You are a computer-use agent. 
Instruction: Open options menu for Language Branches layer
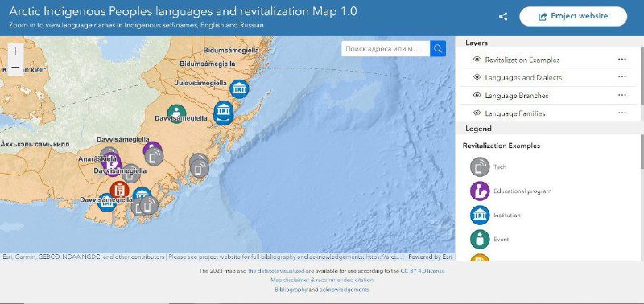[621, 95]
